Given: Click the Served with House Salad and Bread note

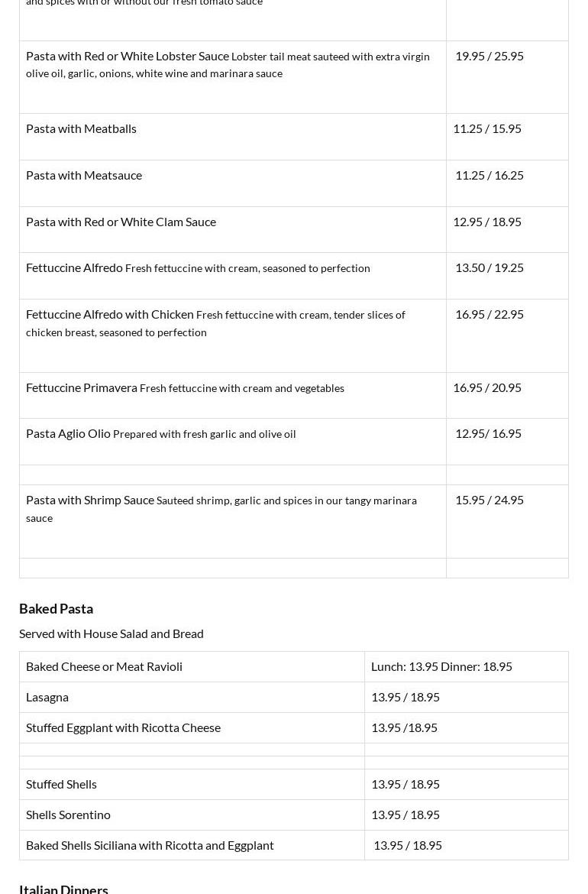Looking at the screenshot, I should click(111, 633).
